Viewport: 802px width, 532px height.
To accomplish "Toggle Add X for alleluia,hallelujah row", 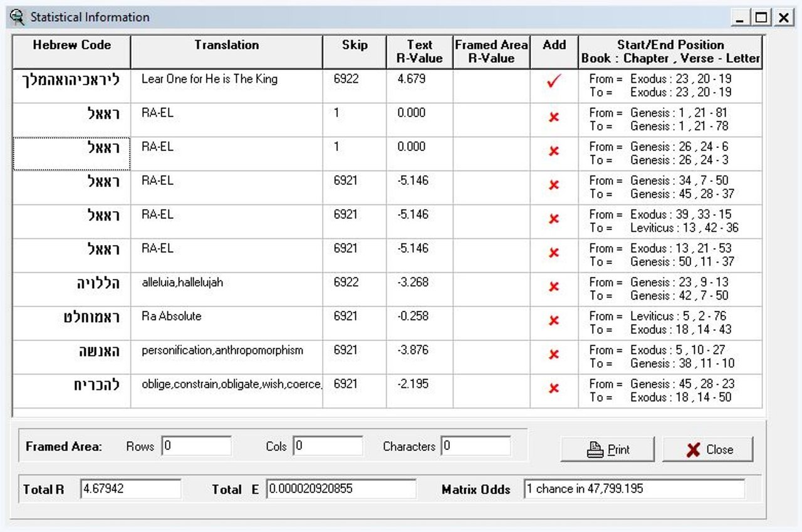I will pos(553,286).
